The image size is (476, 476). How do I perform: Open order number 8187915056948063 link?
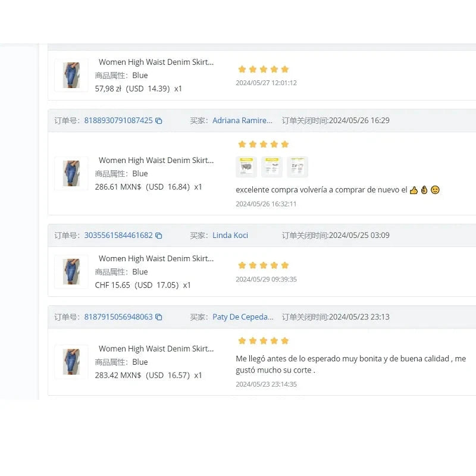(x=118, y=317)
